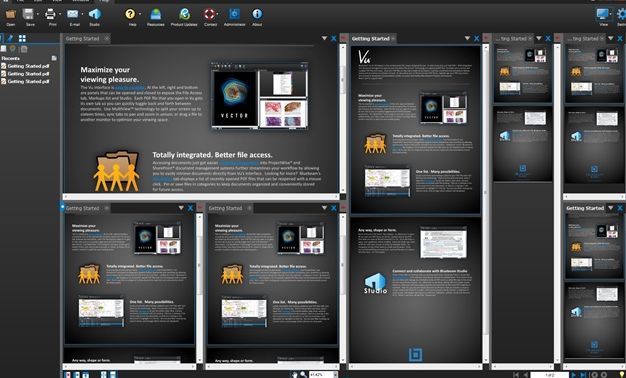Go to next page arrow in status bar
The height and width of the screenshot is (378, 626).
[574, 375]
